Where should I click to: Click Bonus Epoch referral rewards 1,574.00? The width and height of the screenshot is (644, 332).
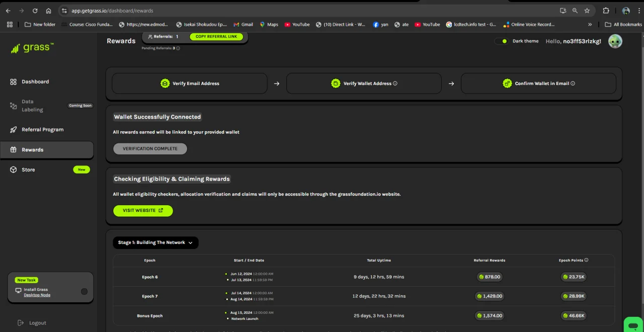pos(490,316)
